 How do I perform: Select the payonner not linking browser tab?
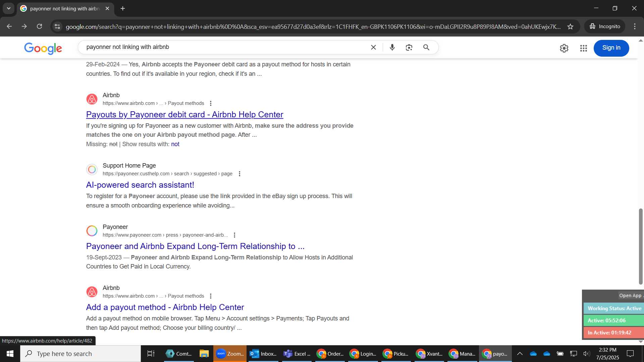65,8
